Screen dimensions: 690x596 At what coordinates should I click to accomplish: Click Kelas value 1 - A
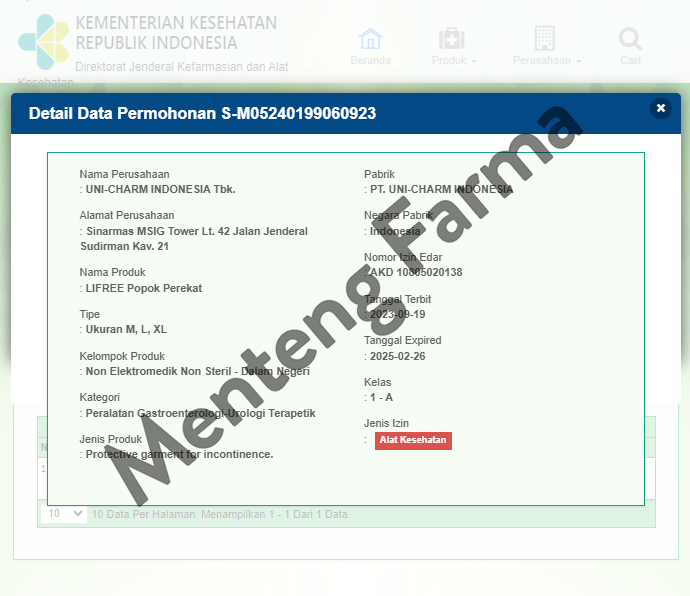[x=382, y=397]
